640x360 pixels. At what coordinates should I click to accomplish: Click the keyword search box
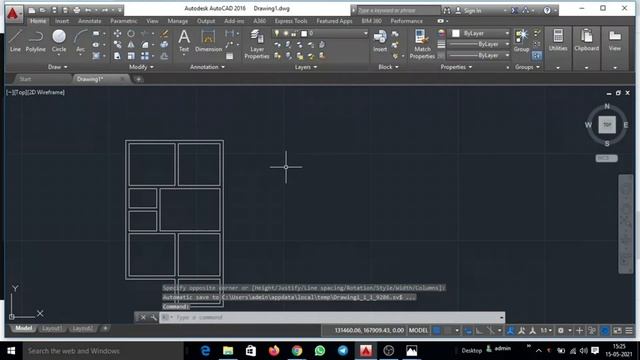pyautogui.click(x=398, y=11)
